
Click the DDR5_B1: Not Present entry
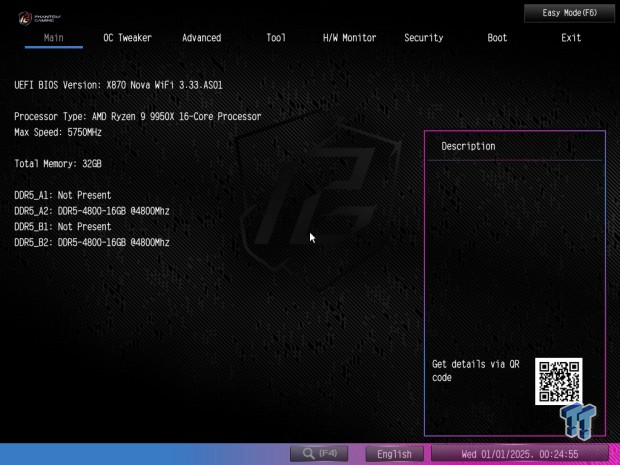click(62, 227)
